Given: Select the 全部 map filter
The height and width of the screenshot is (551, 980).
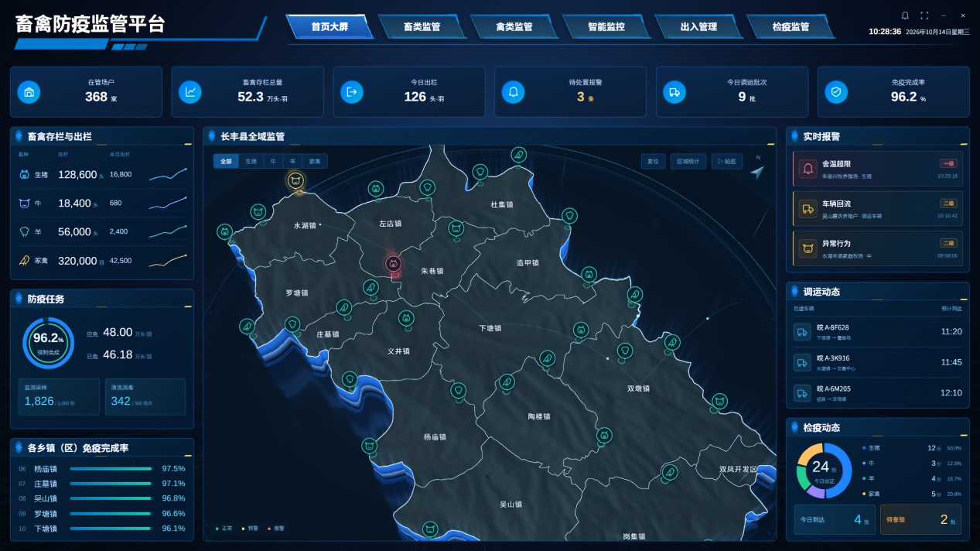Looking at the screenshot, I should click(x=226, y=162).
